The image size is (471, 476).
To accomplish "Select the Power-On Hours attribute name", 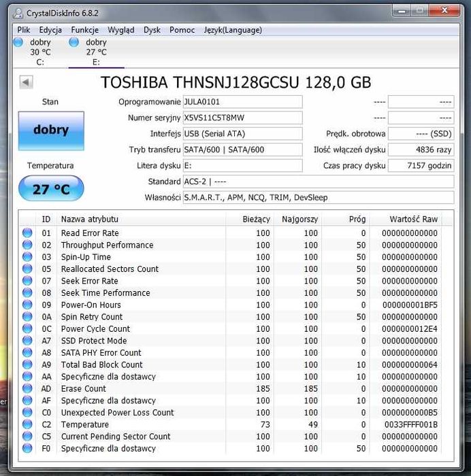I will (91, 305).
